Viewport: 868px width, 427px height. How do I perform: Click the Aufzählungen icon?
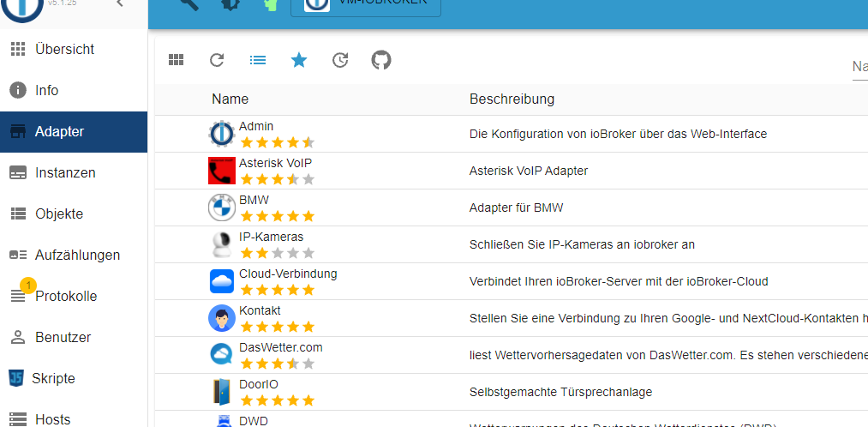[x=18, y=255]
